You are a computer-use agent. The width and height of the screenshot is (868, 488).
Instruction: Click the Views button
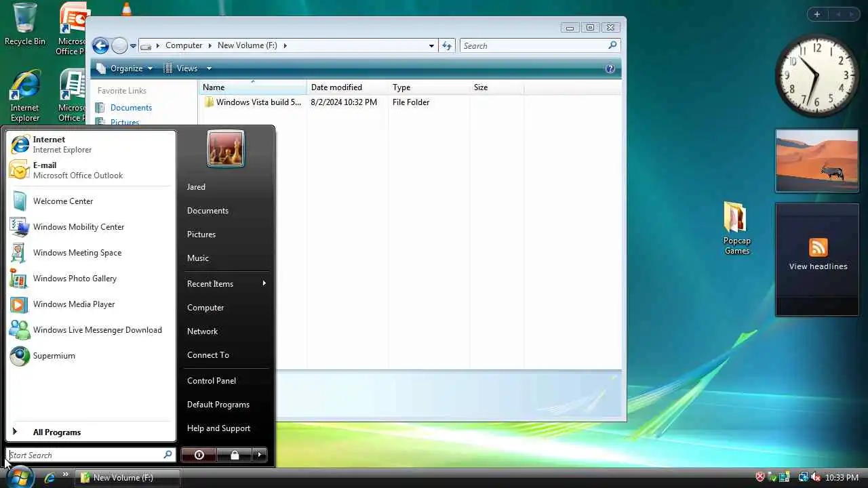pyautogui.click(x=181, y=68)
